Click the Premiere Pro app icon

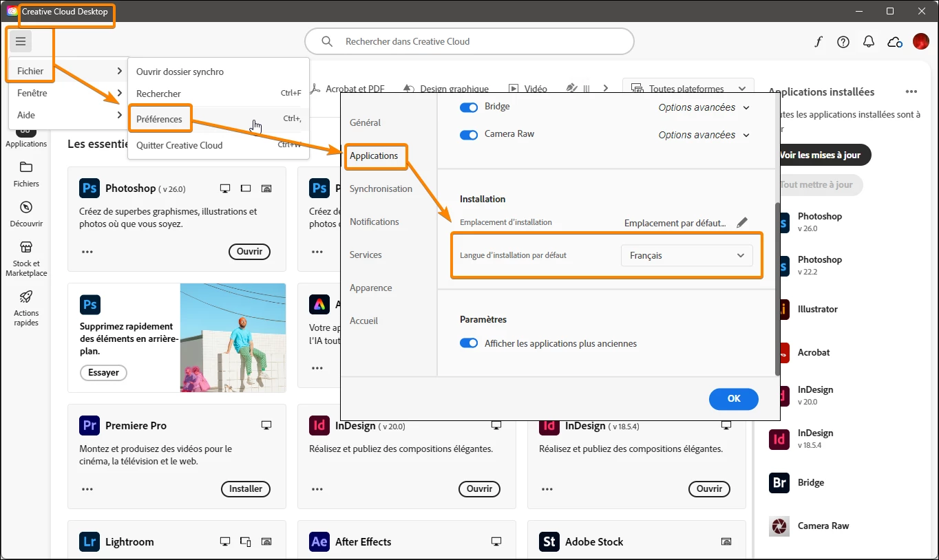[89, 426]
